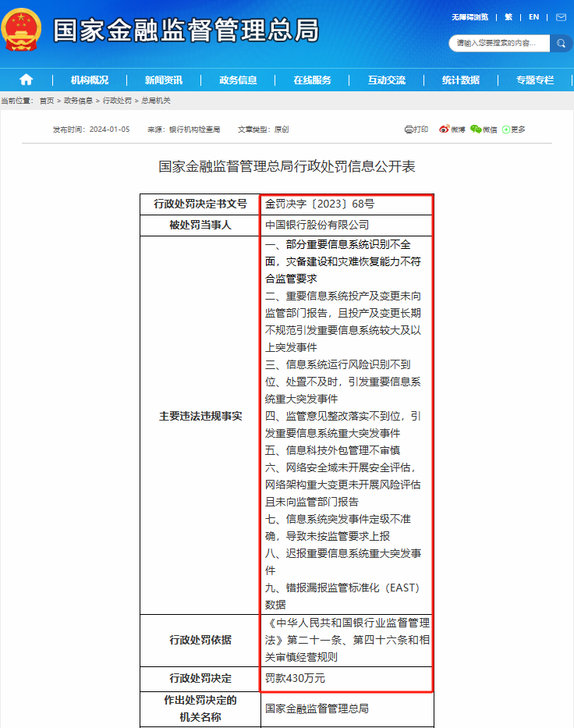Print the page via 打印 icon
Viewport: 574px width, 728px height.
click(416, 130)
